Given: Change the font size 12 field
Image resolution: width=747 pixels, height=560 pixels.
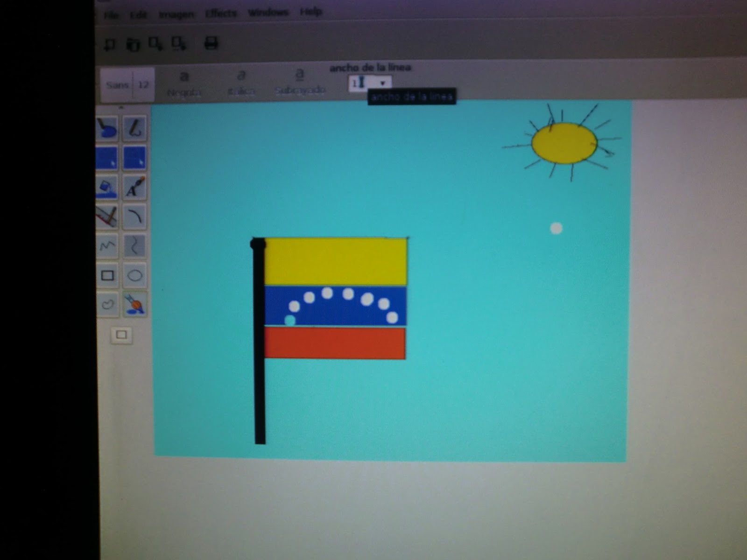Looking at the screenshot, I should [144, 85].
